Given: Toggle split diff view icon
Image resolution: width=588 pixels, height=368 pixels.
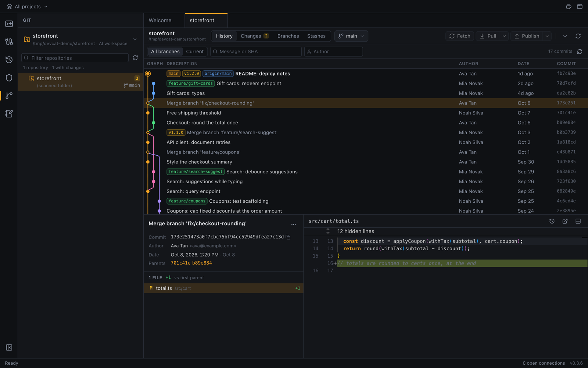Looking at the screenshot, I should (578, 221).
